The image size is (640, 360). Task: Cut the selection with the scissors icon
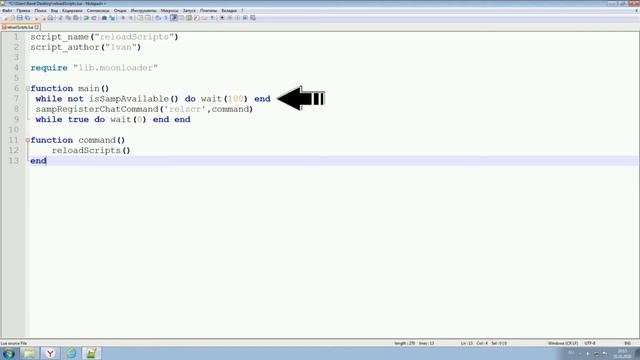(x=60, y=18)
